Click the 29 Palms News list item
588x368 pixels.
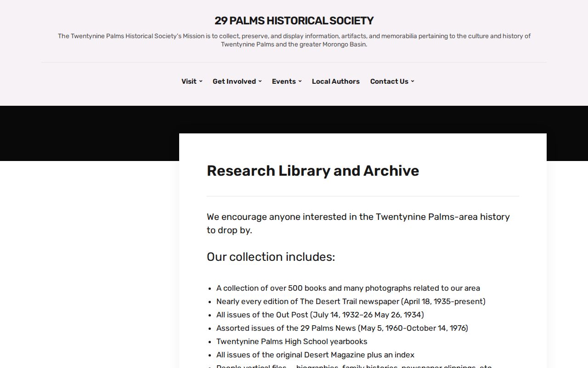pyautogui.click(x=342, y=328)
